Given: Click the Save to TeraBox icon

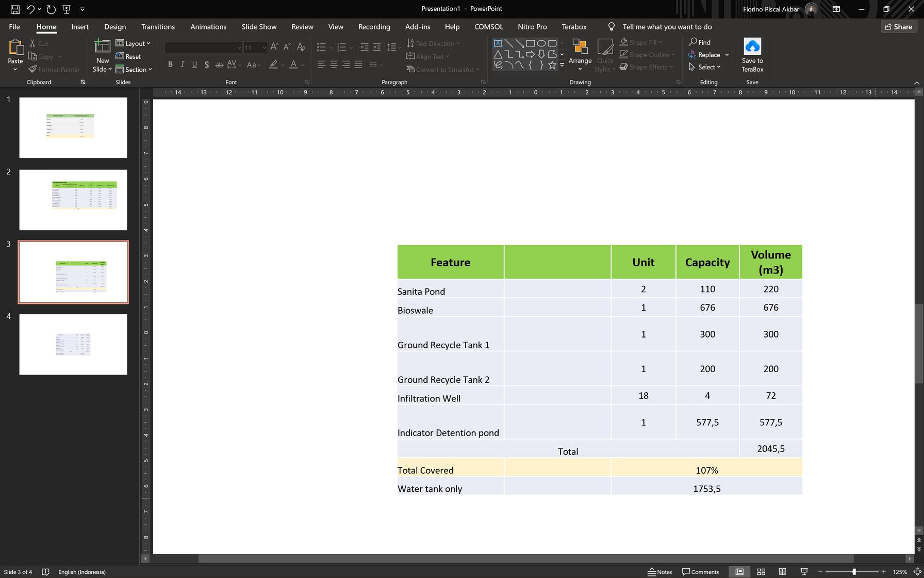Looking at the screenshot, I should pos(752,47).
